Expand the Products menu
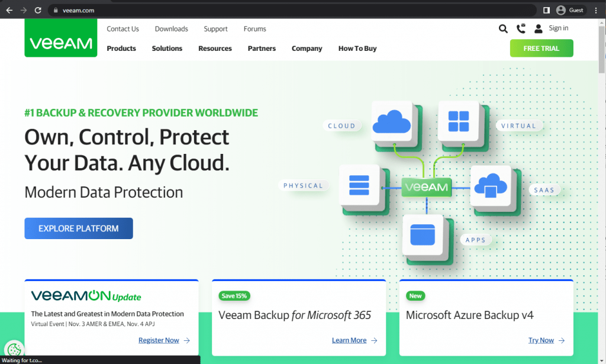606x364 pixels. coord(121,49)
